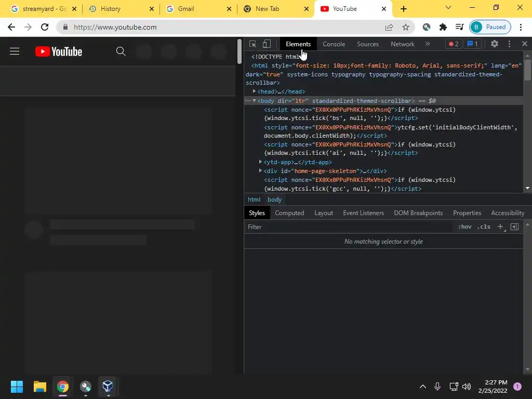Share this page icon in address bar

(x=389, y=27)
